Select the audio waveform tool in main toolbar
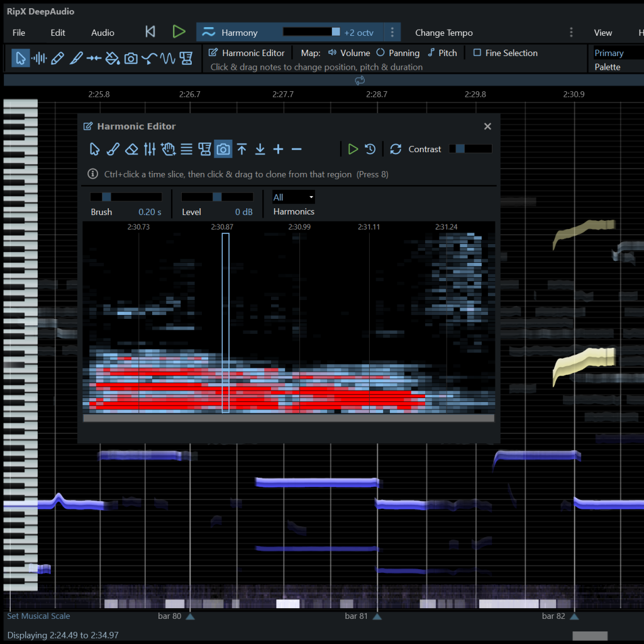 click(39, 58)
